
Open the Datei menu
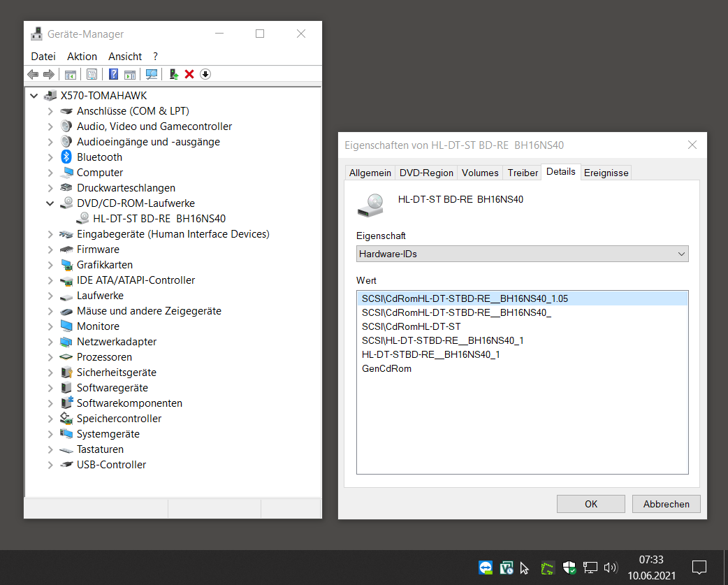tap(43, 56)
